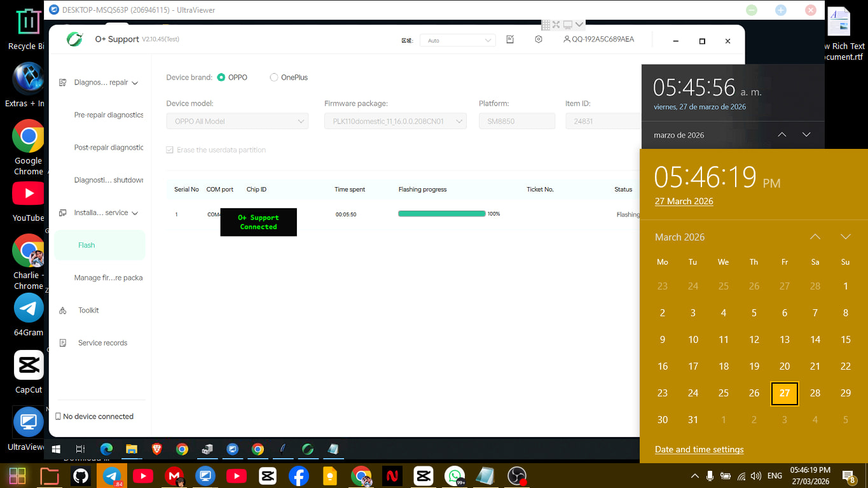The height and width of the screenshot is (488, 868).
Task: Open the Toolkit section
Action: coord(88,310)
